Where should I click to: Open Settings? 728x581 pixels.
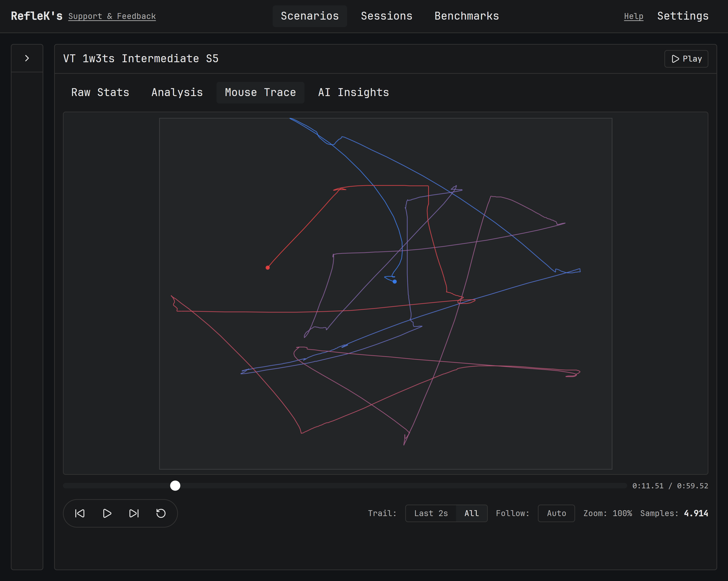click(x=683, y=16)
